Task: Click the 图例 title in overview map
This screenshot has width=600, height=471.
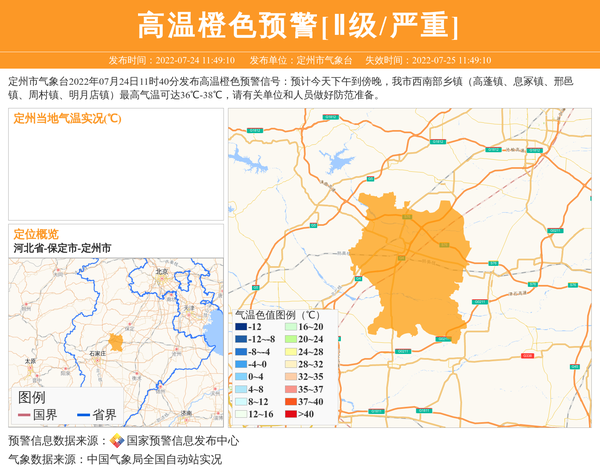Action: click(31, 398)
